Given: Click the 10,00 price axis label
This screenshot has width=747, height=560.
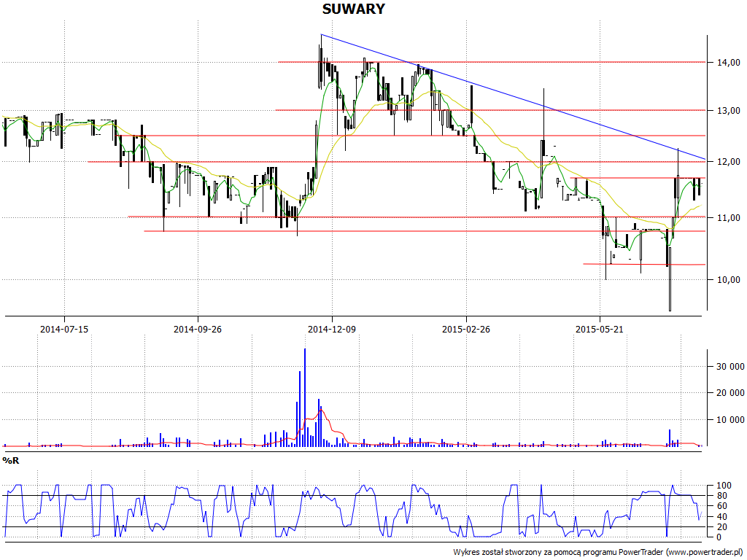Looking at the screenshot, I should tap(729, 279).
